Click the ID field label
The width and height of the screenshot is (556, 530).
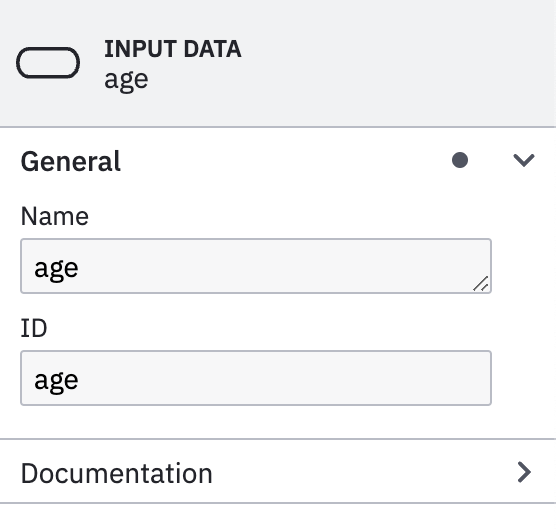34,328
